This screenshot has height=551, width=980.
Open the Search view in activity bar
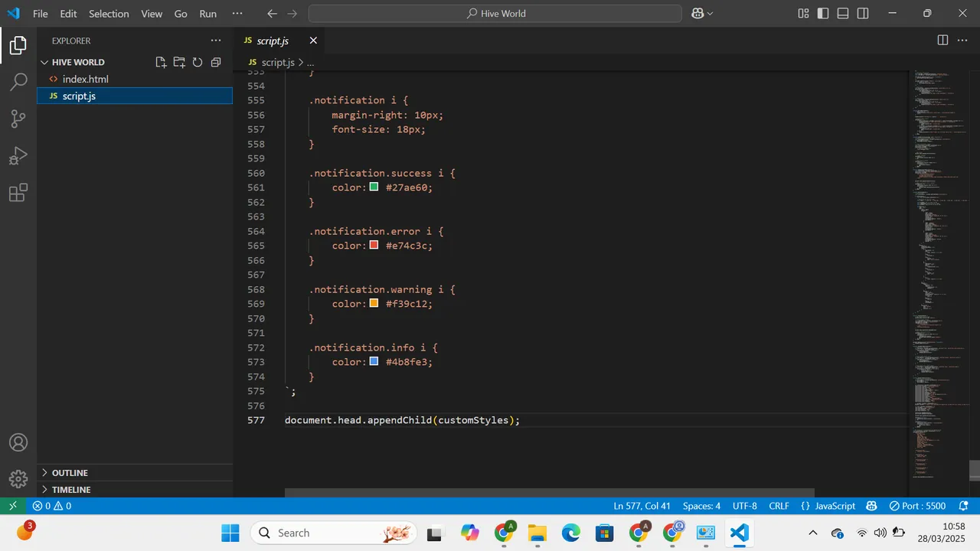18,82
